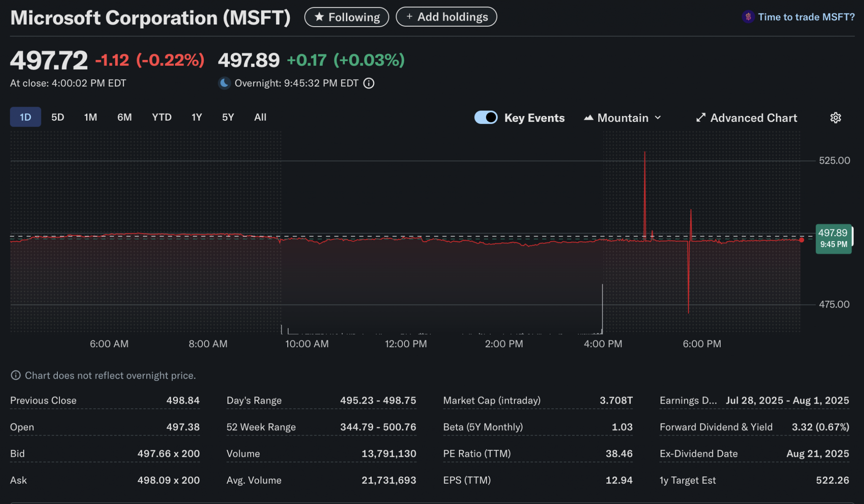Select the 5D time range tab
Screen dimensions: 864x504
tap(57, 117)
